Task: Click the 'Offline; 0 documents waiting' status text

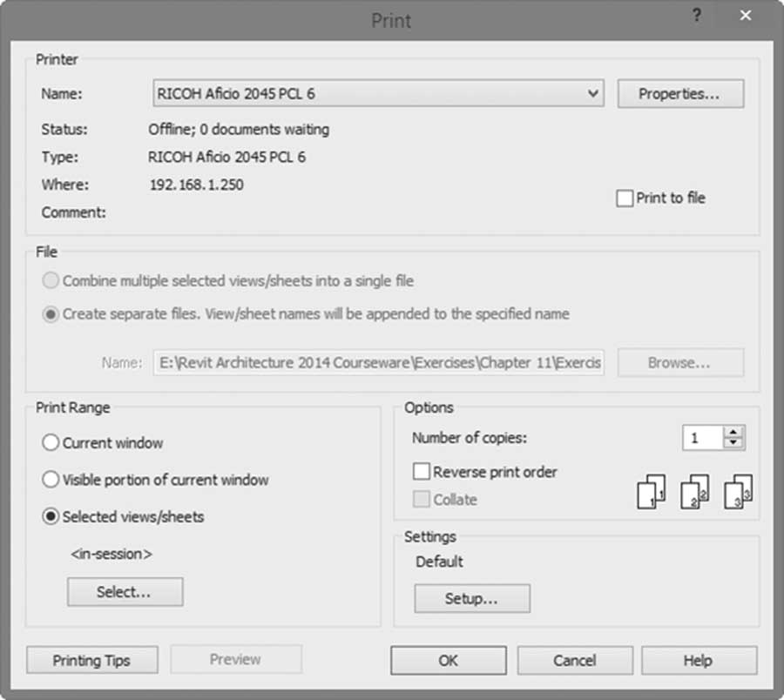Action: tap(239, 130)
